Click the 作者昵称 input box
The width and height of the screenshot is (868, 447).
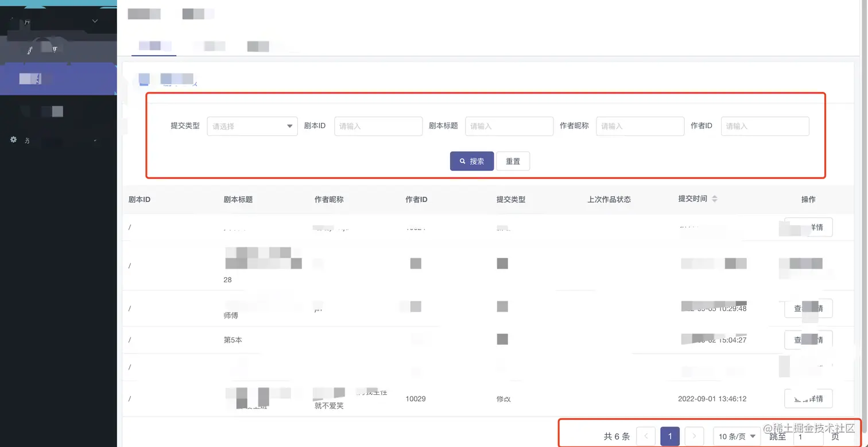coord(640,126)
